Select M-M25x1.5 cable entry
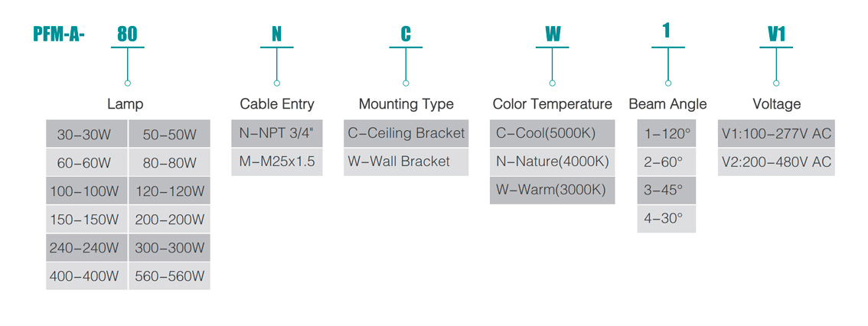 276,162
